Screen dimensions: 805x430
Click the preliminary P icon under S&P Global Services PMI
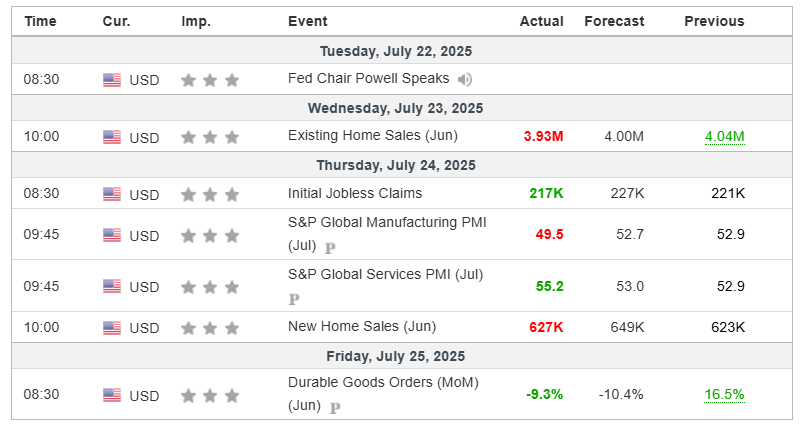[294, 299]
